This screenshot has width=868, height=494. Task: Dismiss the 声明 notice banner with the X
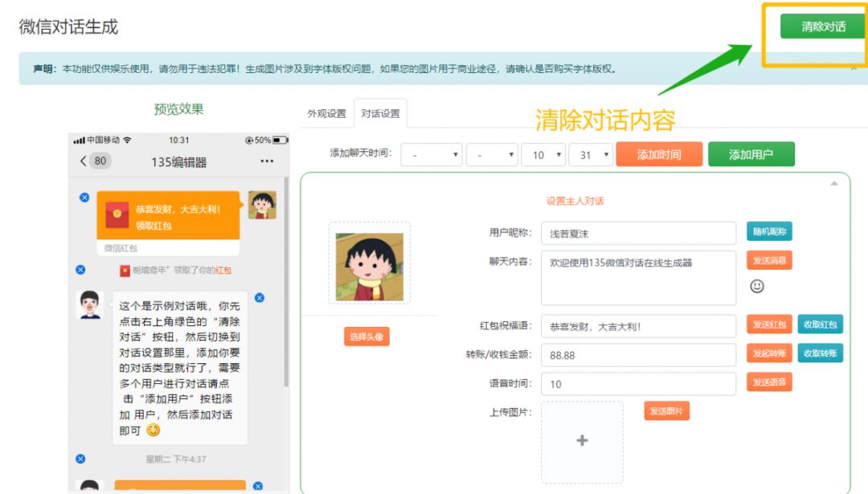tap(854, 67)
